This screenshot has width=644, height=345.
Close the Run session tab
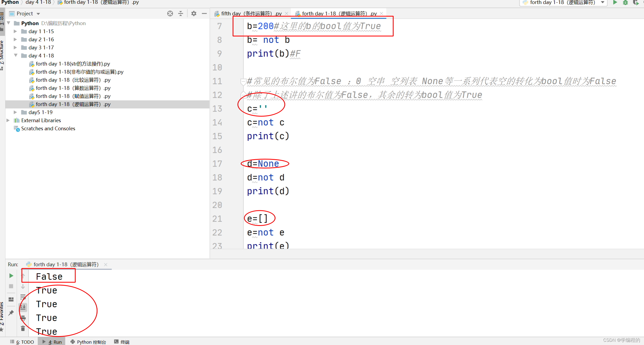106,265
